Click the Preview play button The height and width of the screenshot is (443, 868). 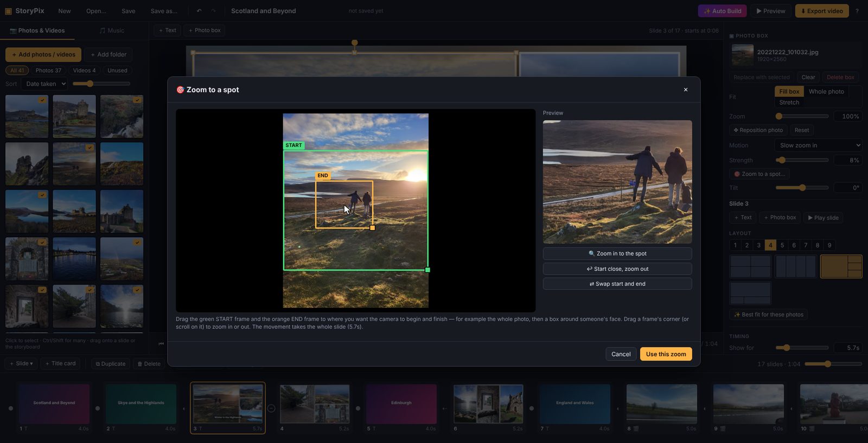(x=771, y=11)
